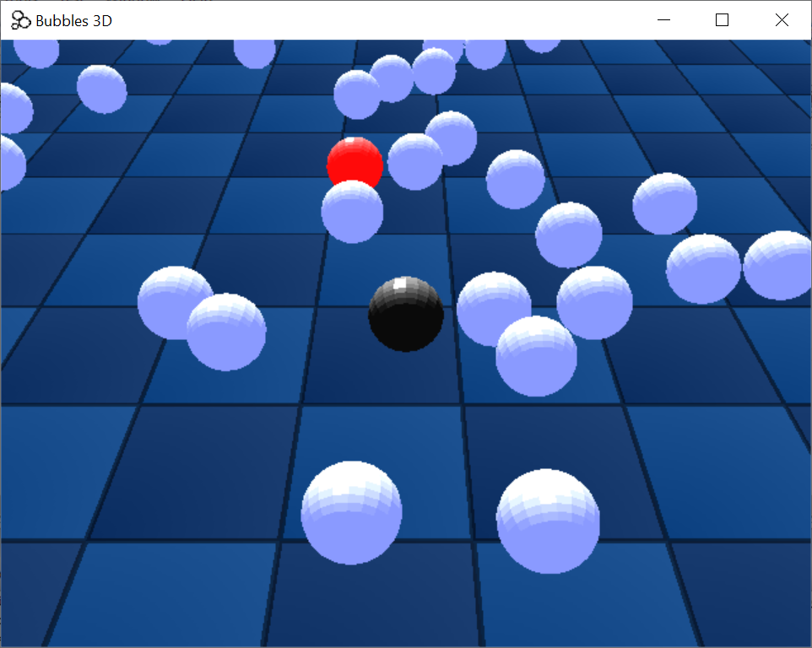Maximize the Bubbles 3D window
The image size is (812, 648).
click(723, 20)
